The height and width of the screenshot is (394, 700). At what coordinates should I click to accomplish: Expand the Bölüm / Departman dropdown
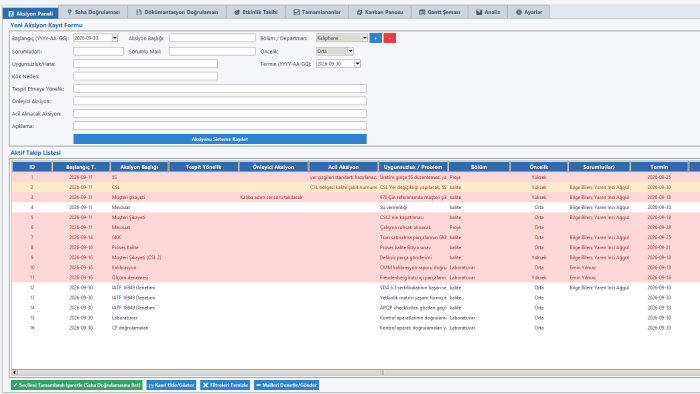tap(365, 38)
